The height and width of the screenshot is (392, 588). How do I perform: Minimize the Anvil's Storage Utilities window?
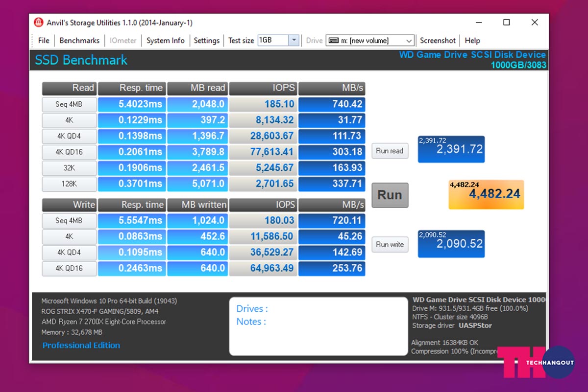(x=478, y=23)
